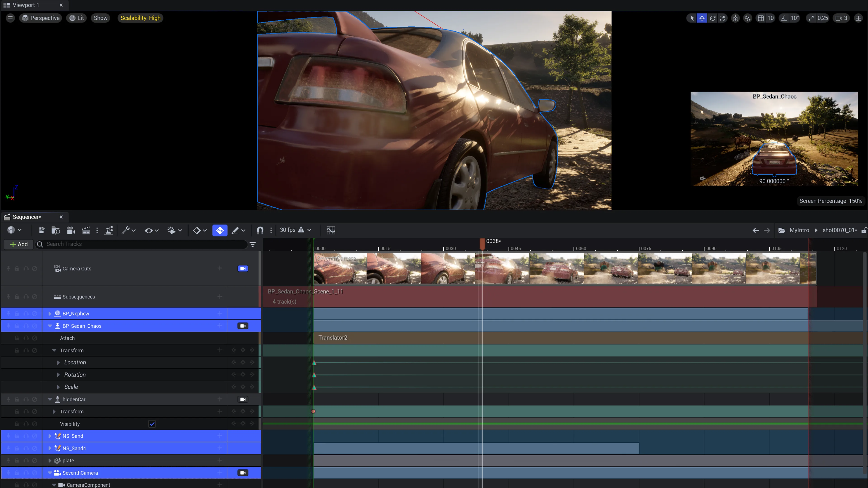Toggle the Camera Cuts lock camera button
The height and width of the screenshot is (488, 868).
click(243, 269)
